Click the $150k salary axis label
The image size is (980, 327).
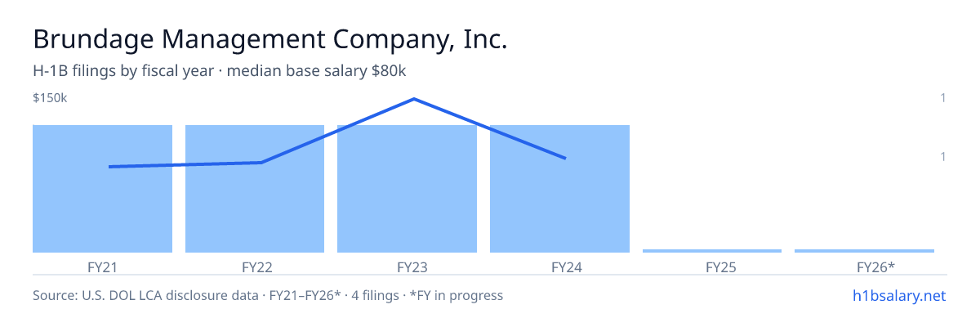[50, 98]
